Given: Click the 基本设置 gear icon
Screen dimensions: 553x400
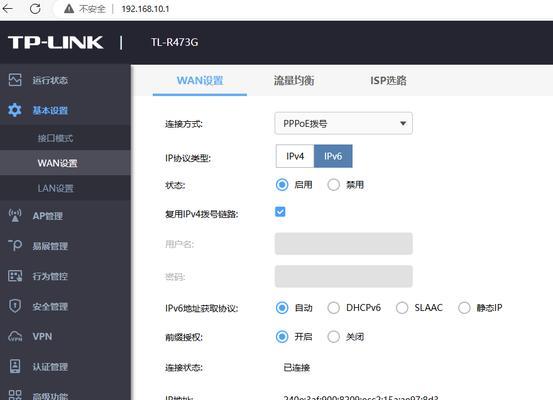Looking at the screenshot, I should tap(15, 110).
